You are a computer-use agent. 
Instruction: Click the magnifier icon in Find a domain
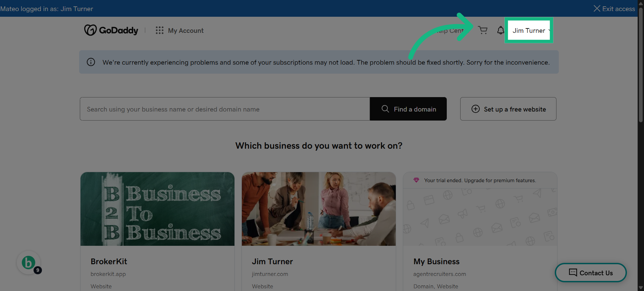pos(385,109)
